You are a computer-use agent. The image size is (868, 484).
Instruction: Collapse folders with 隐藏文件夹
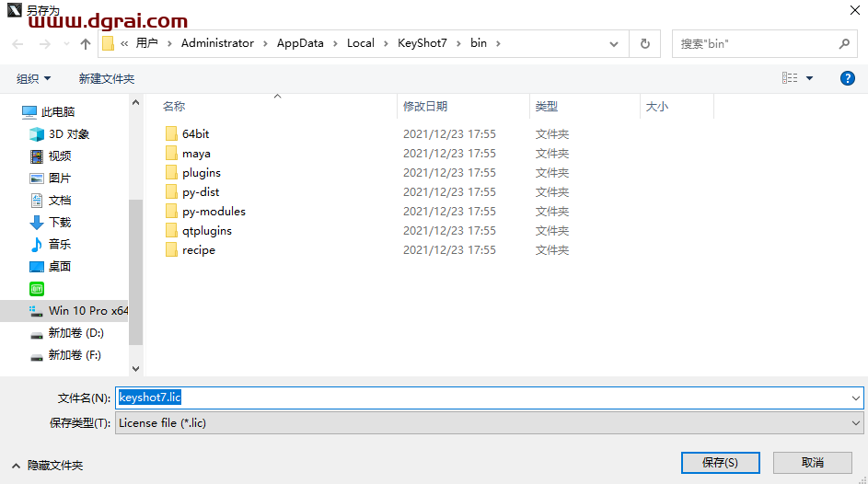[x=48, y=466]
